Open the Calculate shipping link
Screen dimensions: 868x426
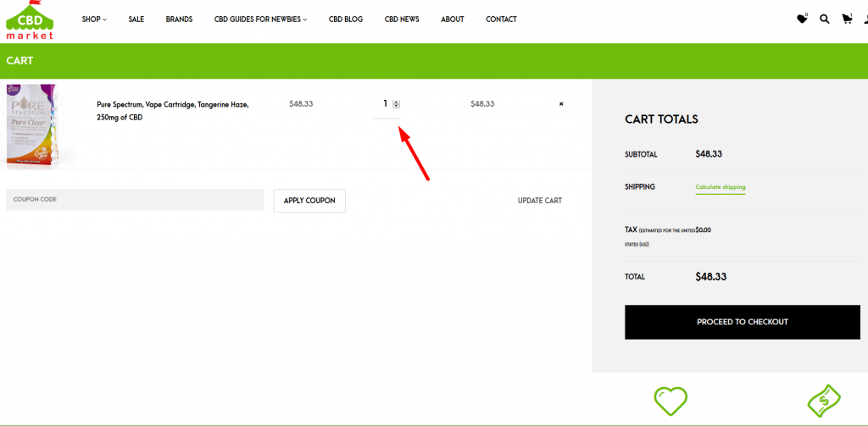(721, 187)
